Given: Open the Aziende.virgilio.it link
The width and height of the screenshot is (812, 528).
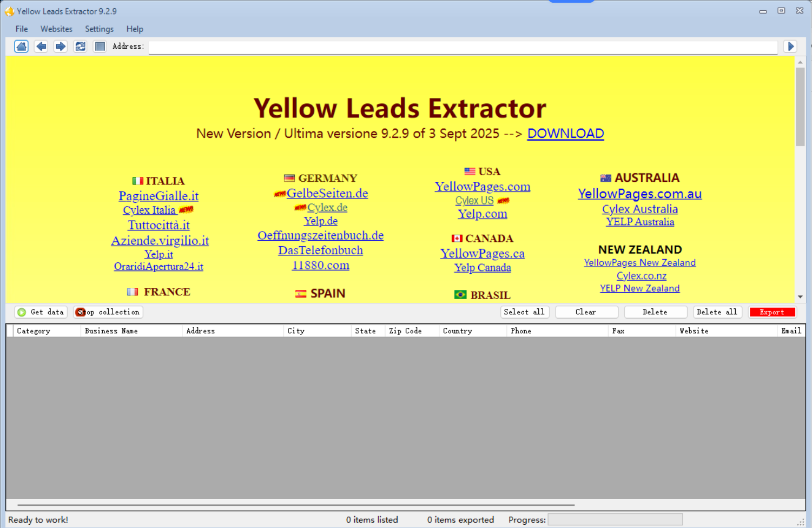Looking at the screenshot, I should [160, 241].
